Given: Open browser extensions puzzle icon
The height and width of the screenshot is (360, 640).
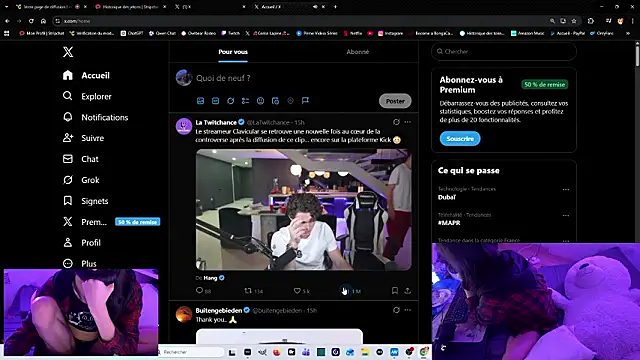Looking at the screenshot, I should coord(591,21).
